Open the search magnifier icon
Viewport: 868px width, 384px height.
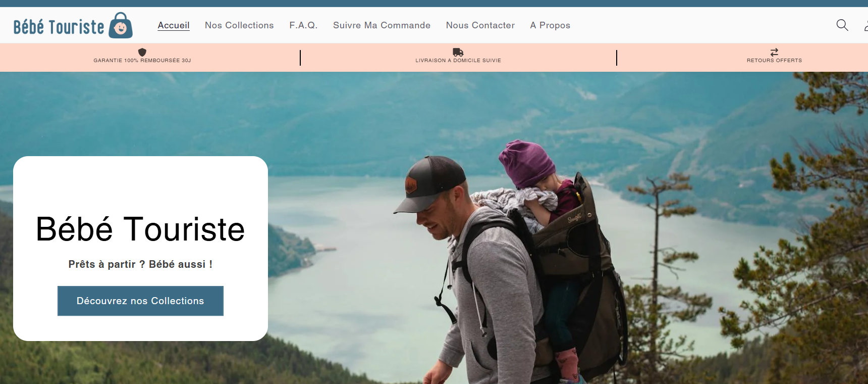pos(842,25)
